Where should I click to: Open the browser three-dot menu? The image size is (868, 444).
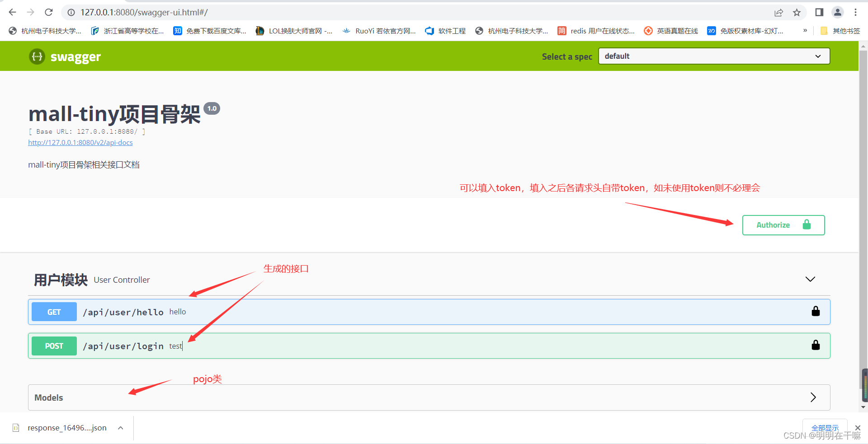point(855,12)
